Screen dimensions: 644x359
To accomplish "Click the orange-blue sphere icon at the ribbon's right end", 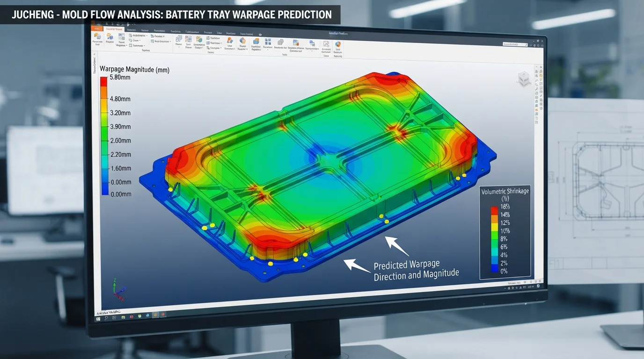I will point(337,44).
